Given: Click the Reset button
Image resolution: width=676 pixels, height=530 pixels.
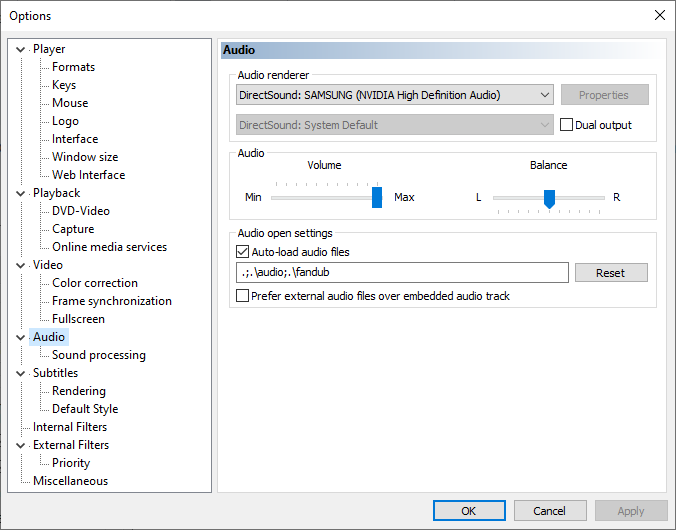Looking at the screenshot, I should pos(611,273).
